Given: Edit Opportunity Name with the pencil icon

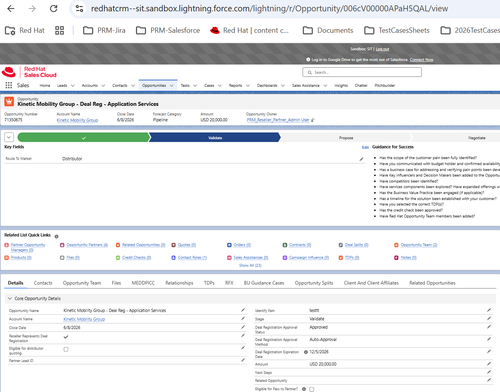Looking at the screenshot, I should click(243, 310).
